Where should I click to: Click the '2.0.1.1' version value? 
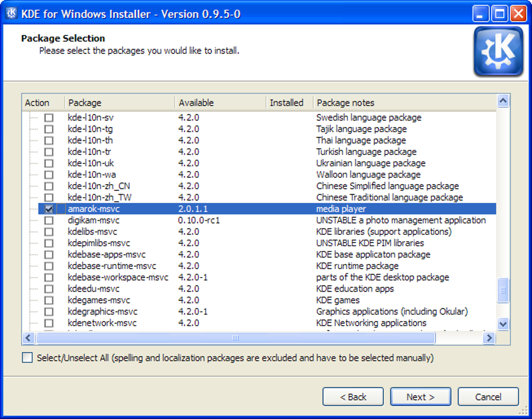192,209
